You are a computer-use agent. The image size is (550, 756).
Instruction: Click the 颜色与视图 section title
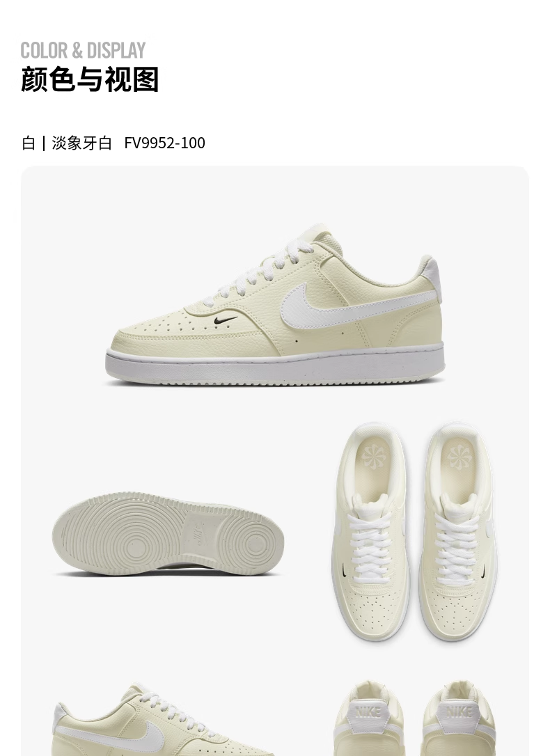(x=90, y=79)
